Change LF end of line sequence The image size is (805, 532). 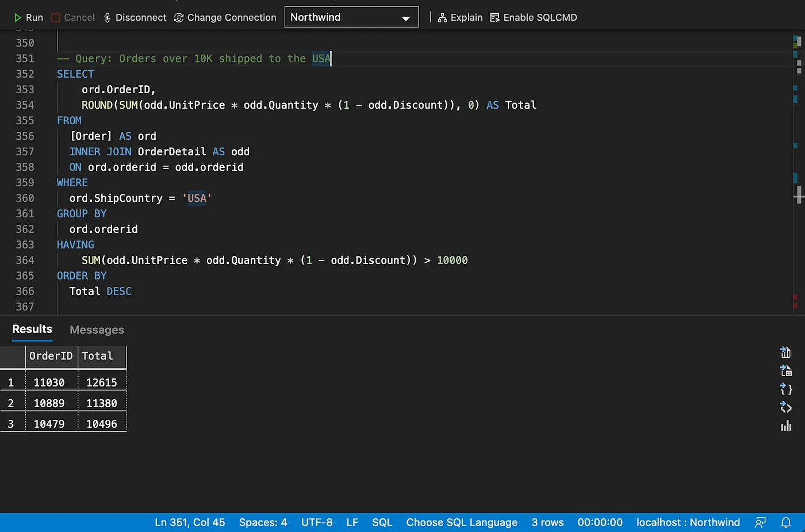point(352,522)
